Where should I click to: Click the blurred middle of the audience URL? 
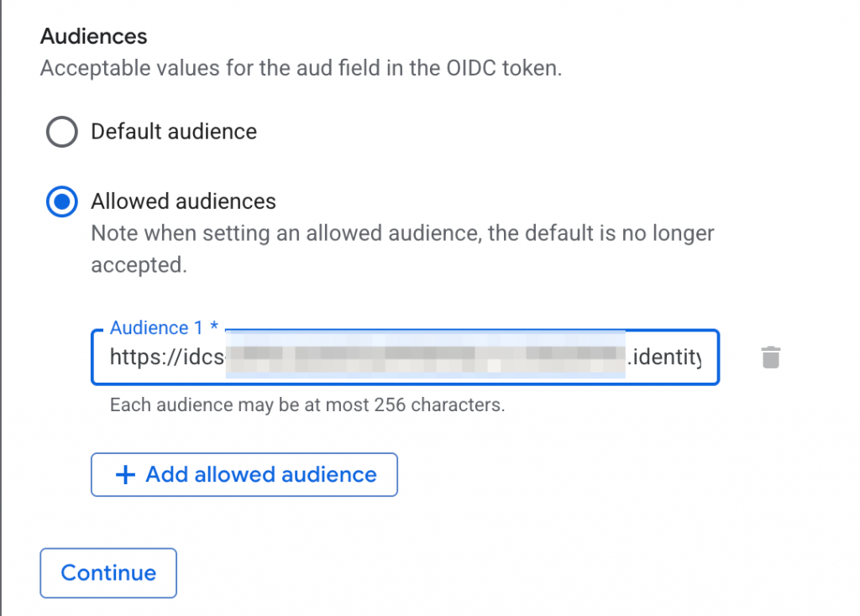(428, 358)
